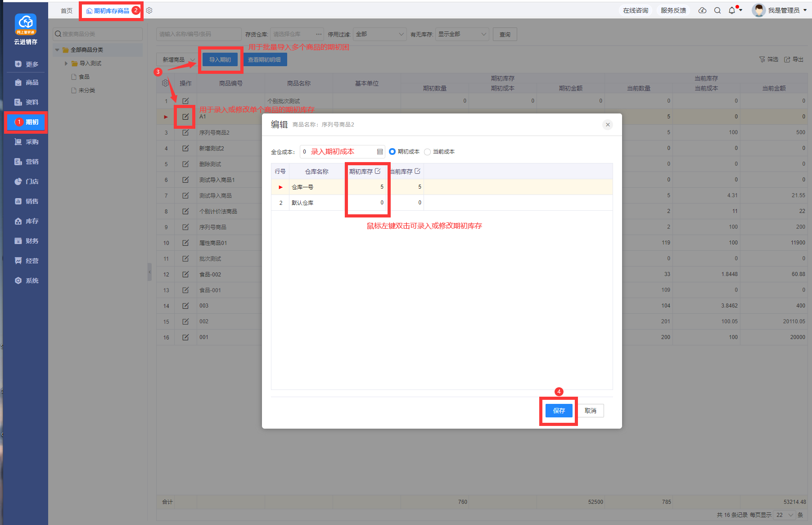
Task: Switch to the 首页 tab
Action: 67,11
